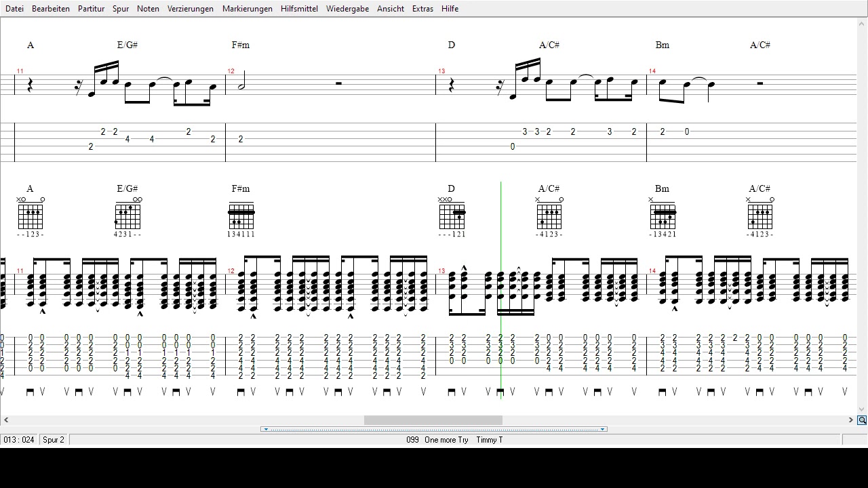The height and width of the screenshot is (488, 868).
Task: Open the Hilfsmittel menu
Action: pos(299,9)
